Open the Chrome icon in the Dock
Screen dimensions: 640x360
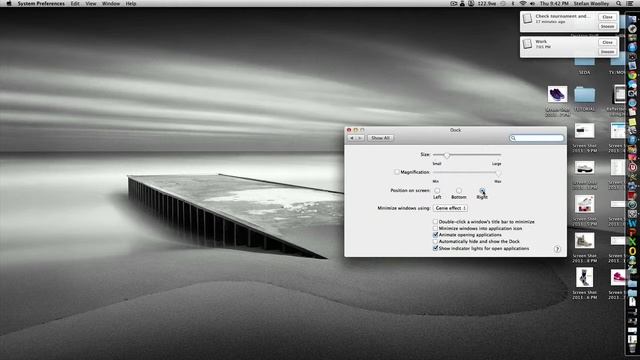tap(632, 75)
